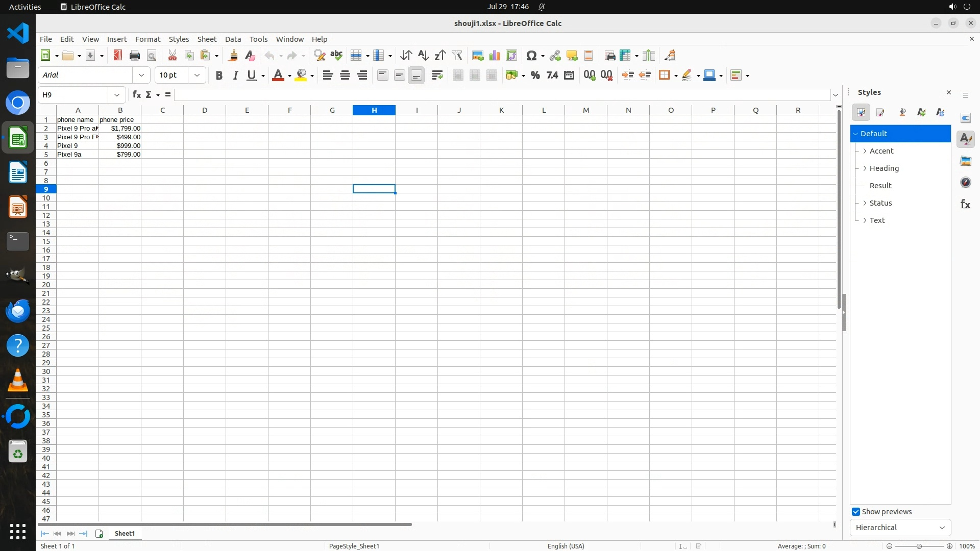Expand the Heading style group

tap(865, 168)
